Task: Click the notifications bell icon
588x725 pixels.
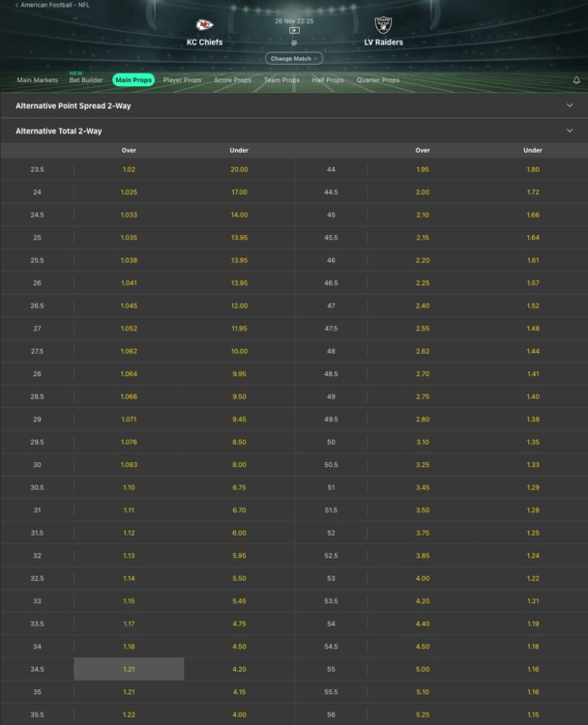Action: pyautogui.click(x=576, y=80)
